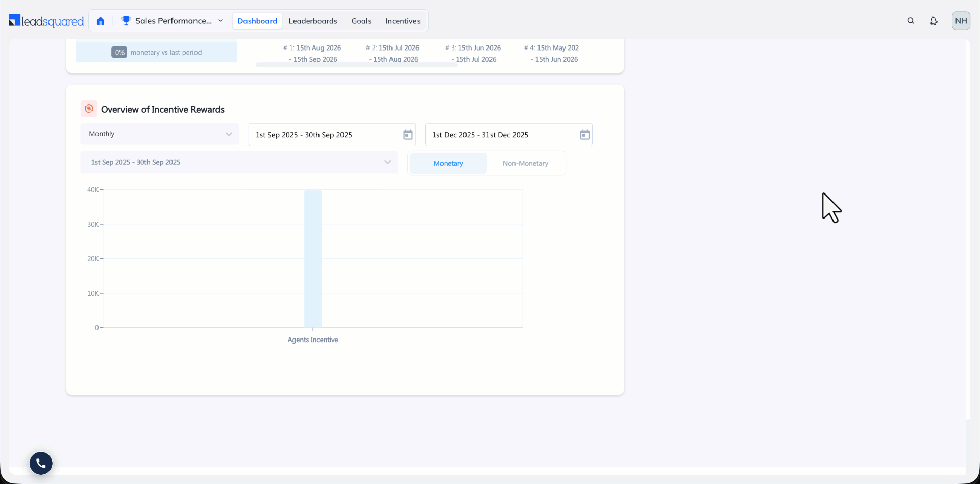This screenshot has width=980, height=484.
Task: Open notifications bell icon
Action: click(934, 21)
